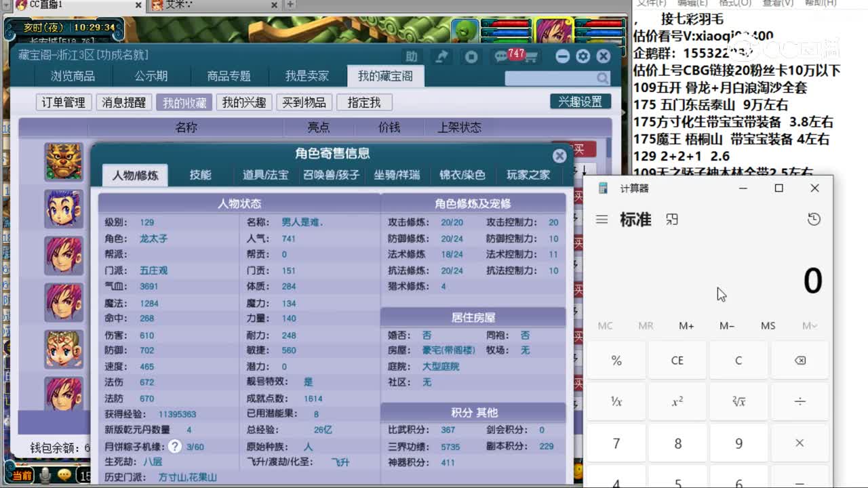Click the settings gear on 藏宝阁 title bar
The image size is (868, 488).
[x=582, y=56]
